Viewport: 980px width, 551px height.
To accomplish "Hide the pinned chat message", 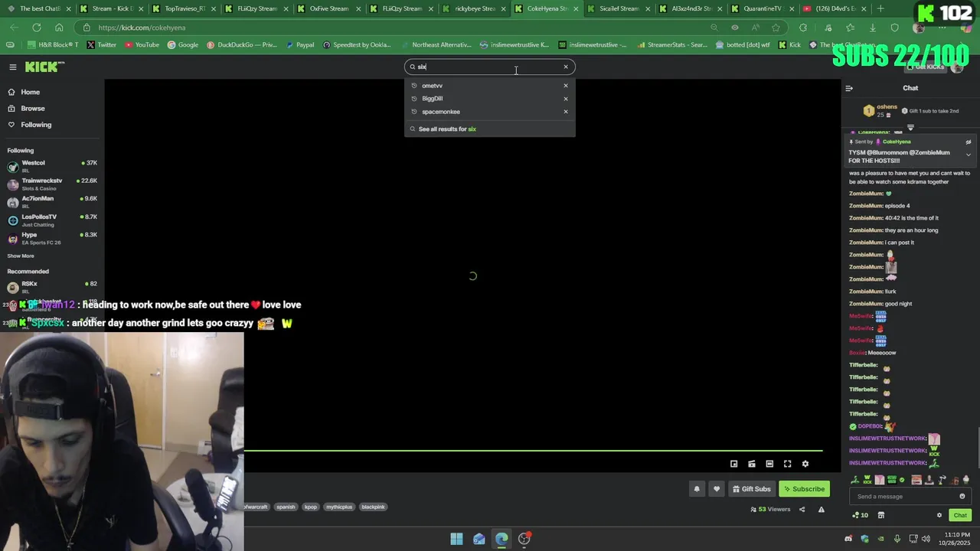I will click(x=968, y=142).
